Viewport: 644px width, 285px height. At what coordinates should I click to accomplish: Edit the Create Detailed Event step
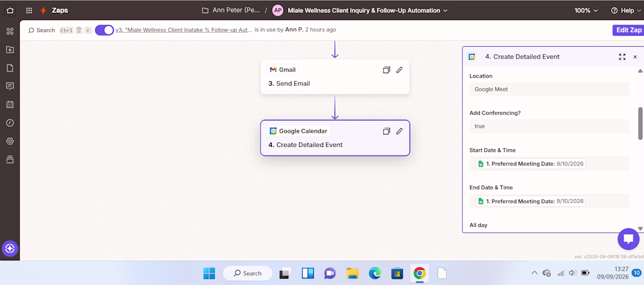[x=399, y=131]
